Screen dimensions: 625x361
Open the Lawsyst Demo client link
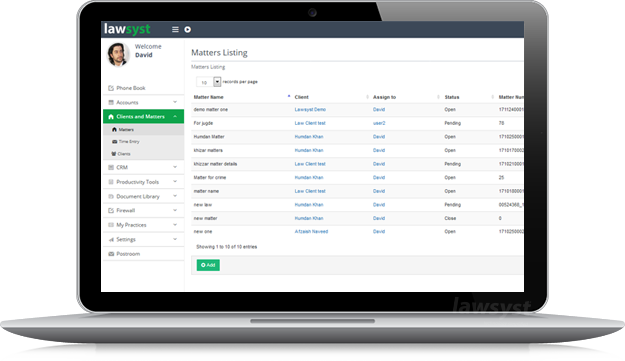click(x=310, y=110)
